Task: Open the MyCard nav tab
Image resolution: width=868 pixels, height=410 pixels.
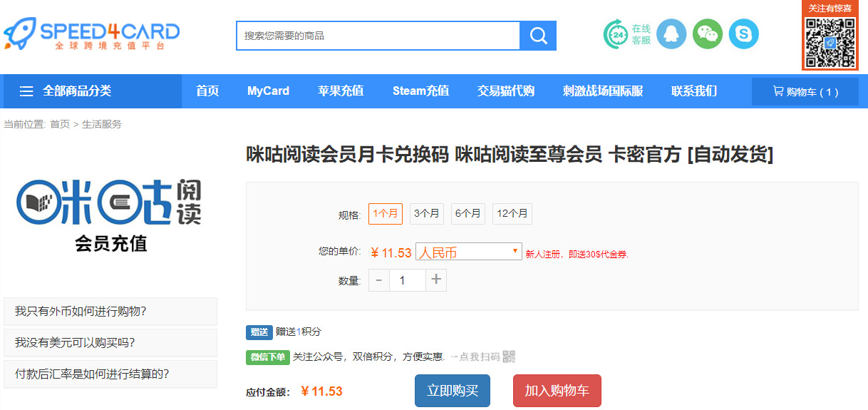Action: (268, 91)
